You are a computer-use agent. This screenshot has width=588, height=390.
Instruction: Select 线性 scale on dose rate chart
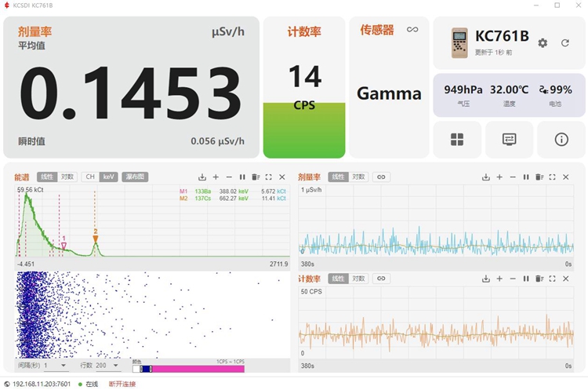pyautogui.click(x=338, y=177)
